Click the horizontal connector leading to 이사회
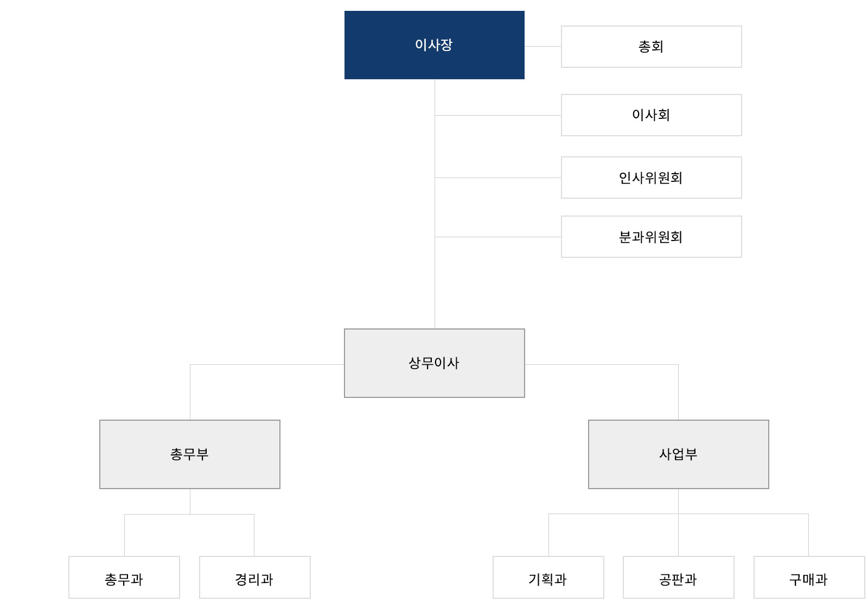The height and width of the screenshot is (608, 868). point(498,115)
